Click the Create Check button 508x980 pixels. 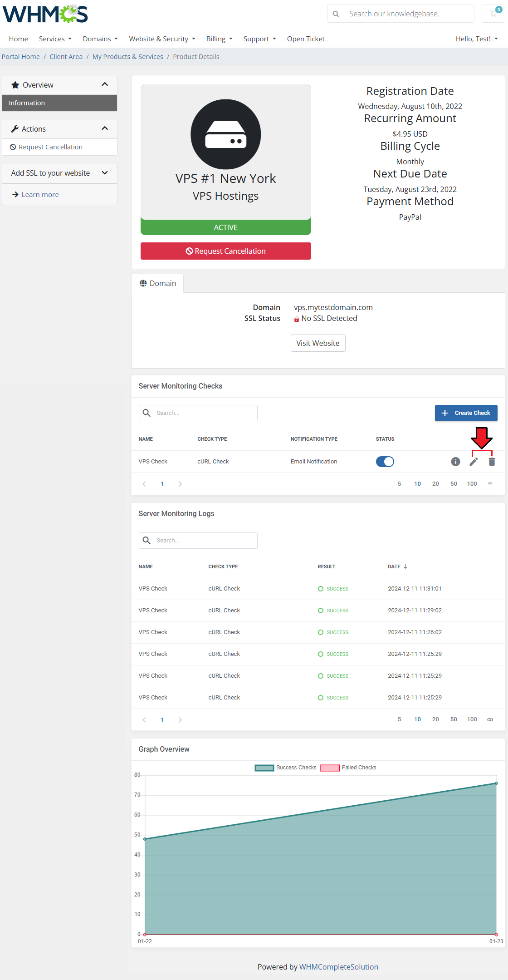(x=466, y=413)
